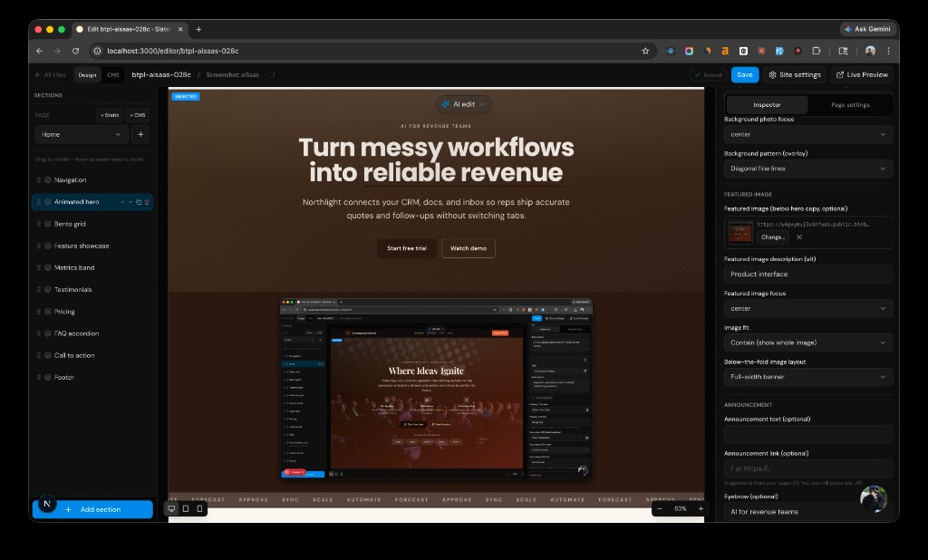Zoom out the canvas with minus
928x560 pixels.
click(x=662, y=508)
